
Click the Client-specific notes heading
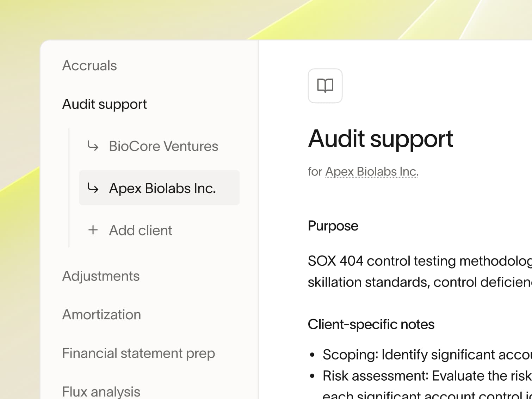(371, 324)
